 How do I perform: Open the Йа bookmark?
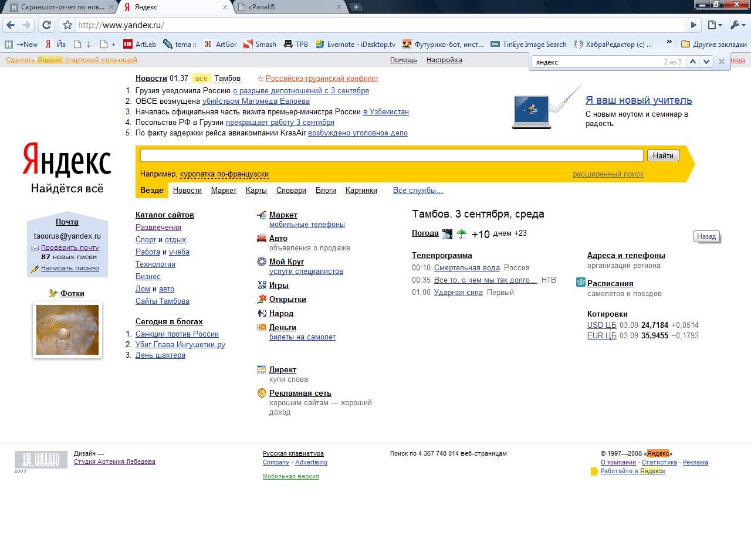[56, 44]
